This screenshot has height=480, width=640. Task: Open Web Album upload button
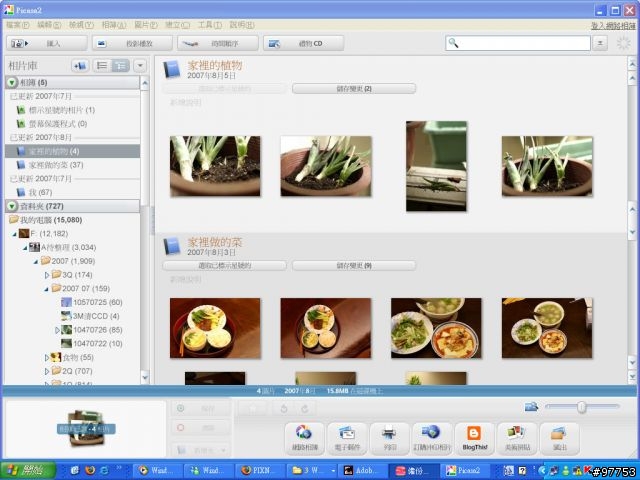[x=305, y=438]
